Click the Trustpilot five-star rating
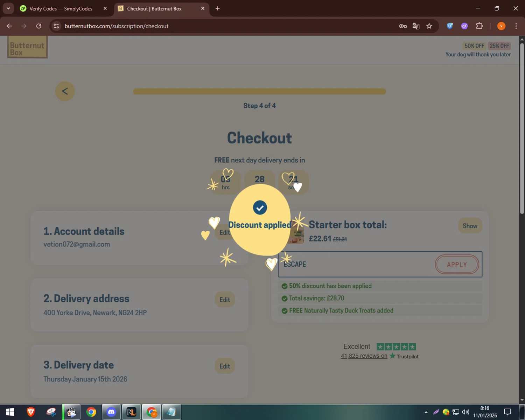The image size is (525, 420). point(396,346)
